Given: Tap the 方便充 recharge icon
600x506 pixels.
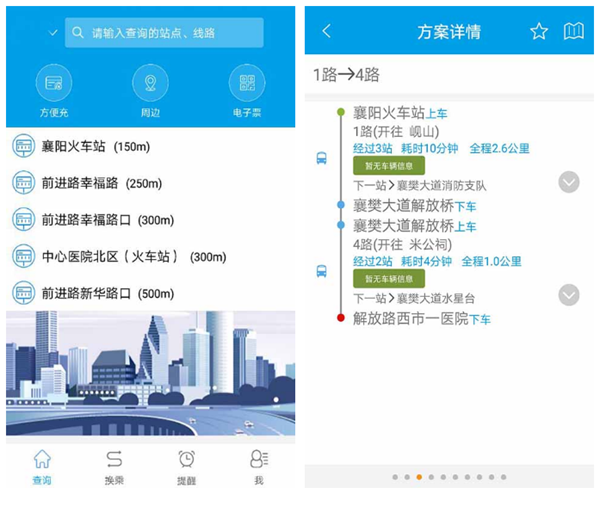Looking at the screenshot, I should pyautogui.click(x=53, y=84).
